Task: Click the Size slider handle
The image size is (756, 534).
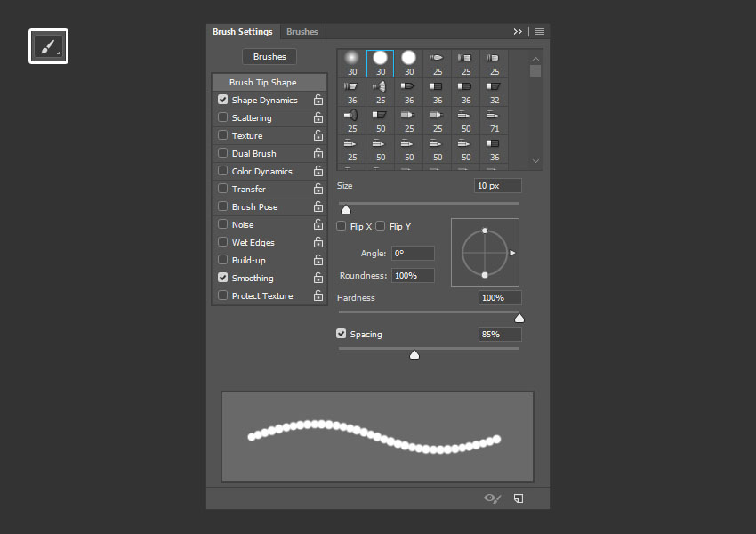Action: pyautogui.click(x=346, y=209)
